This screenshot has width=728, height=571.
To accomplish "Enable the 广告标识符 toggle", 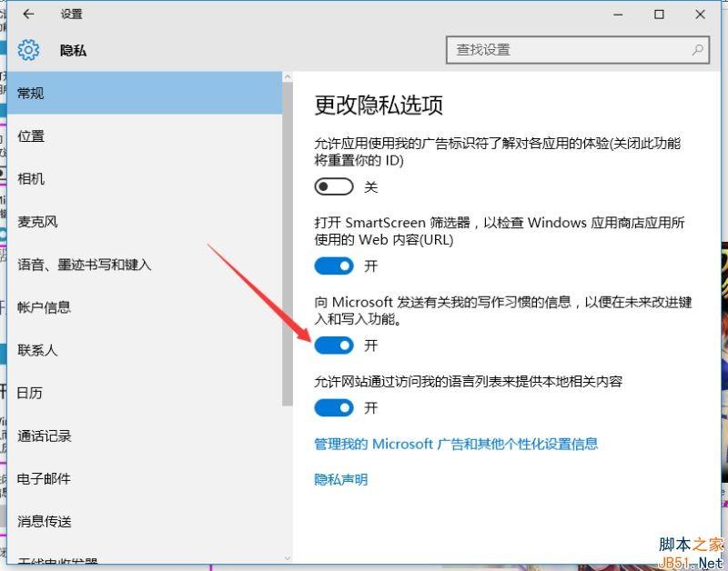I will (334, 186).
